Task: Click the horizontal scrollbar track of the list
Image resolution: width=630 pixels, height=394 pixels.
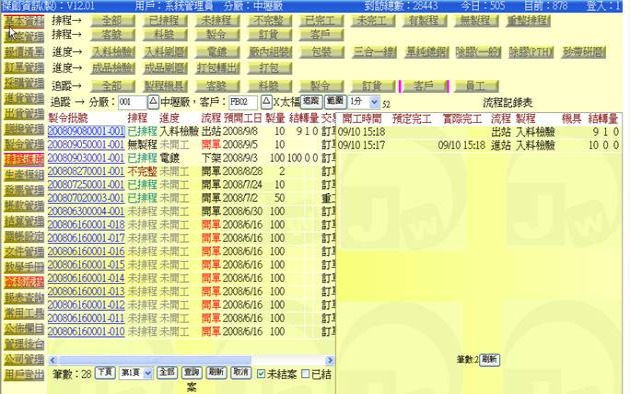Action: click(191, 360)
